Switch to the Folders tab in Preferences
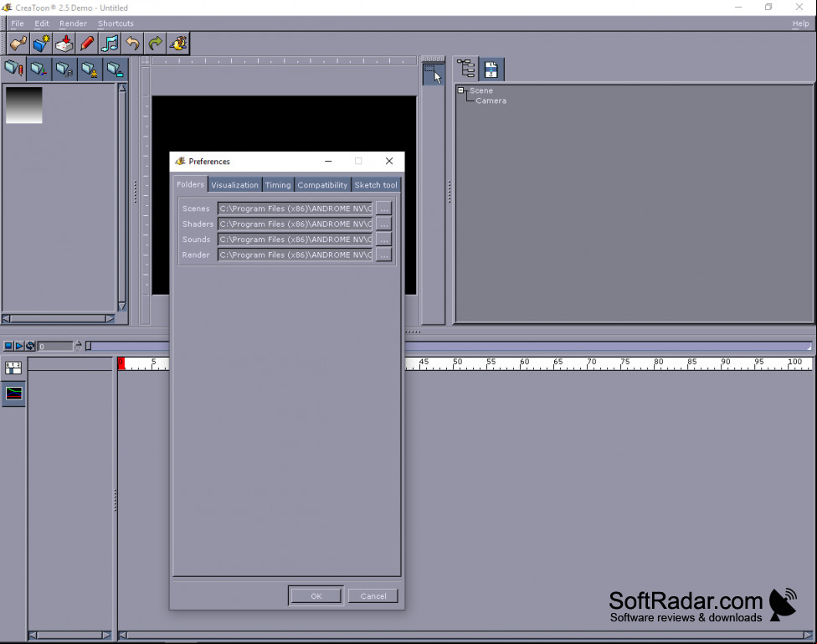The width and height of the screenshot is (817, 644). point(190,184)
